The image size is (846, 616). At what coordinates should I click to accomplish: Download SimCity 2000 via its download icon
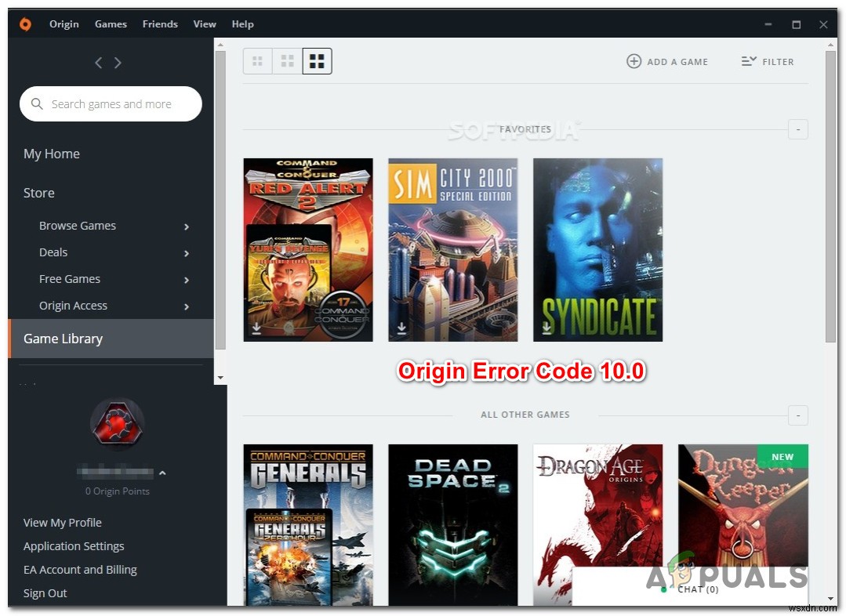pos(401,329)
